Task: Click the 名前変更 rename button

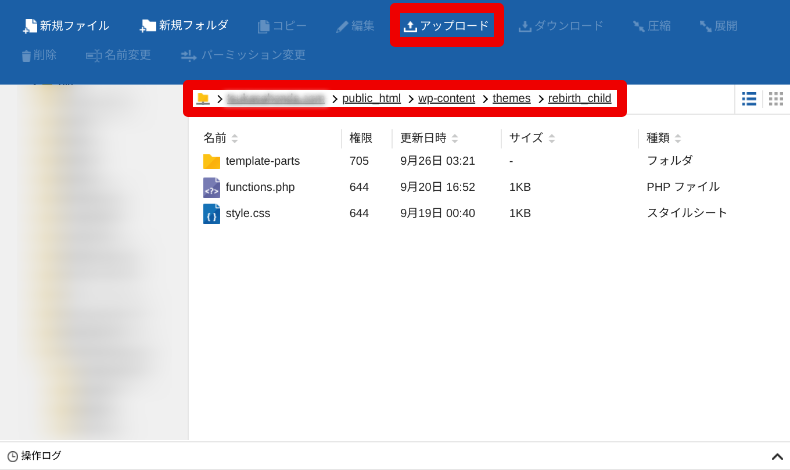Action: (x=118, y=55)
